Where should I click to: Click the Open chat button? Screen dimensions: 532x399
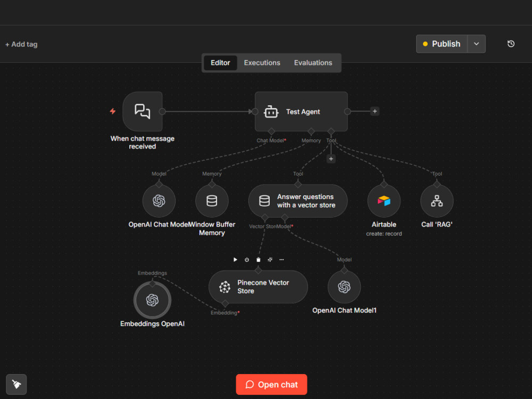tap(271, 385)
